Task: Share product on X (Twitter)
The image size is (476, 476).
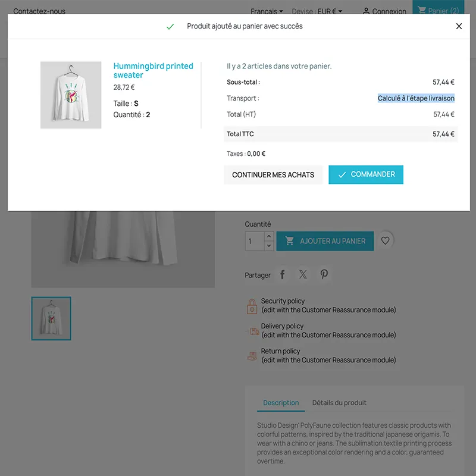Action: tap(303, 275)
